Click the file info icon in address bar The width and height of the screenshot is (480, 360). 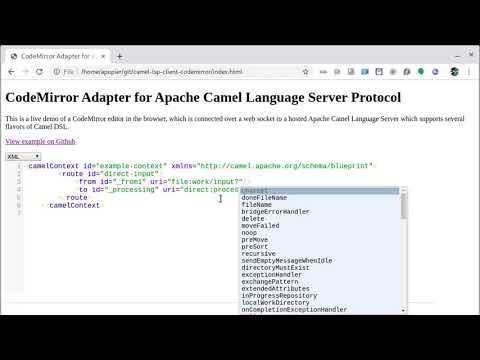[57, 72]
